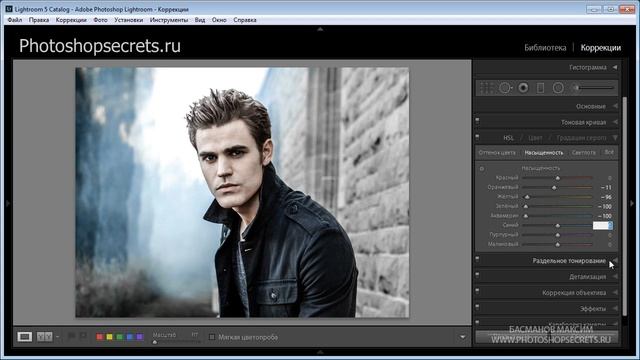
Task: Open the Светлота tab
Action: [x=584, y=153]
